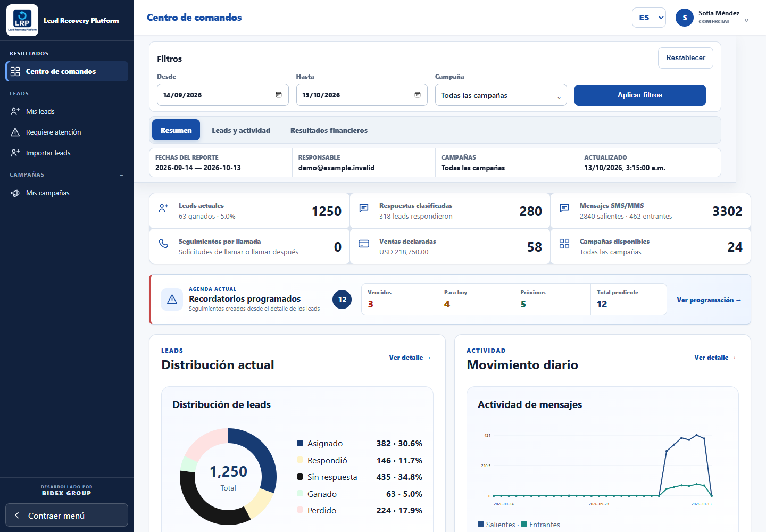The image size is (766, 532).
Task: Click the Asignado legend color swatch
Action: (300, 443)
